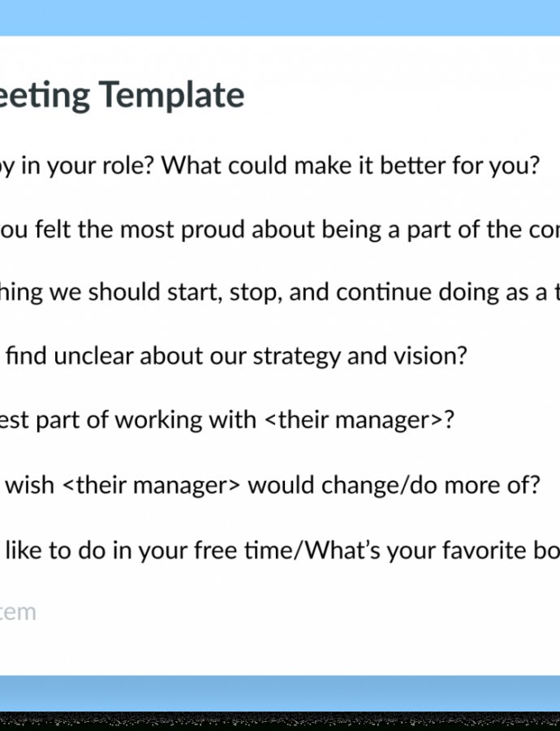Image resolution: width=560 pixels, height=731 pixels.
Task: Select the 'like to do in your free time' item
Action: (280, 551)
